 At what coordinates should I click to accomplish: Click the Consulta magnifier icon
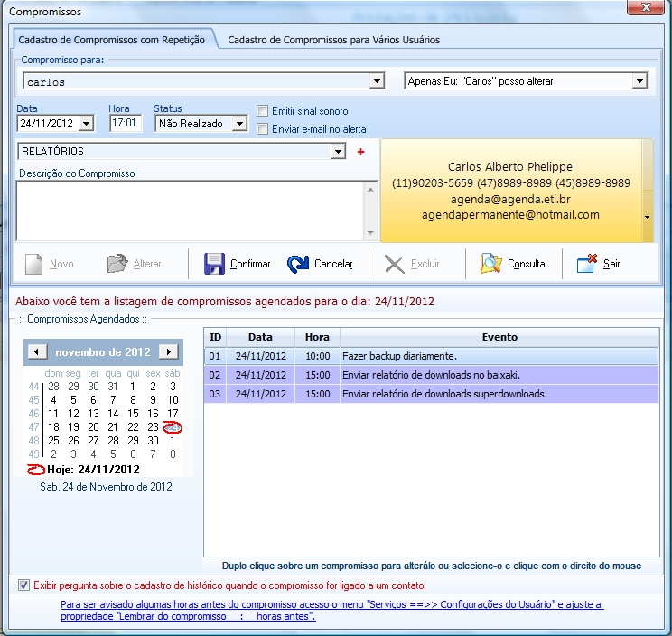[490, 263]
